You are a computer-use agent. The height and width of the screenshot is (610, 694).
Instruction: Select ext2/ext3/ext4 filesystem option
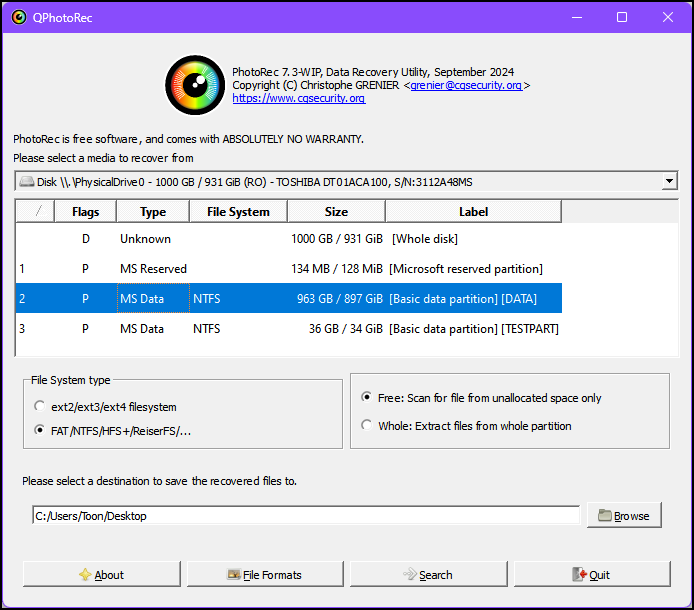[x=40, y=407]
